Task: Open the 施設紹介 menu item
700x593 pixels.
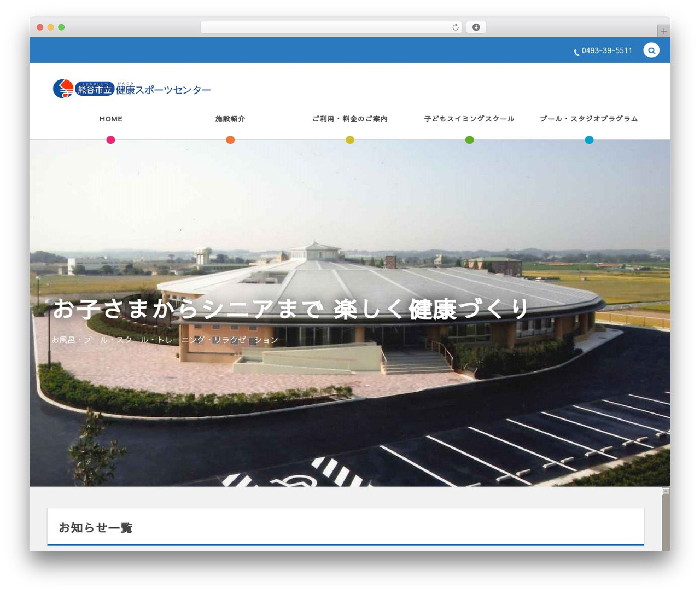Action: pos(230,119)
